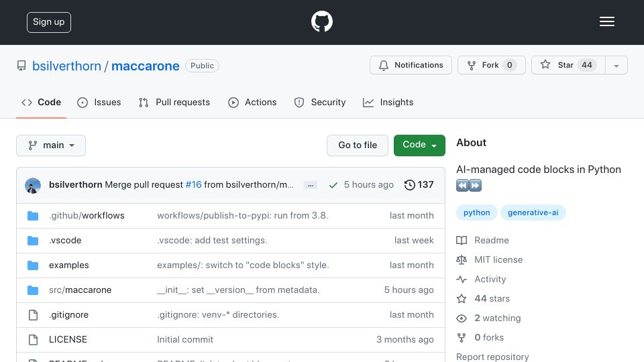Open the Security tab
644x362 pixels.
(x=320, y=102)
